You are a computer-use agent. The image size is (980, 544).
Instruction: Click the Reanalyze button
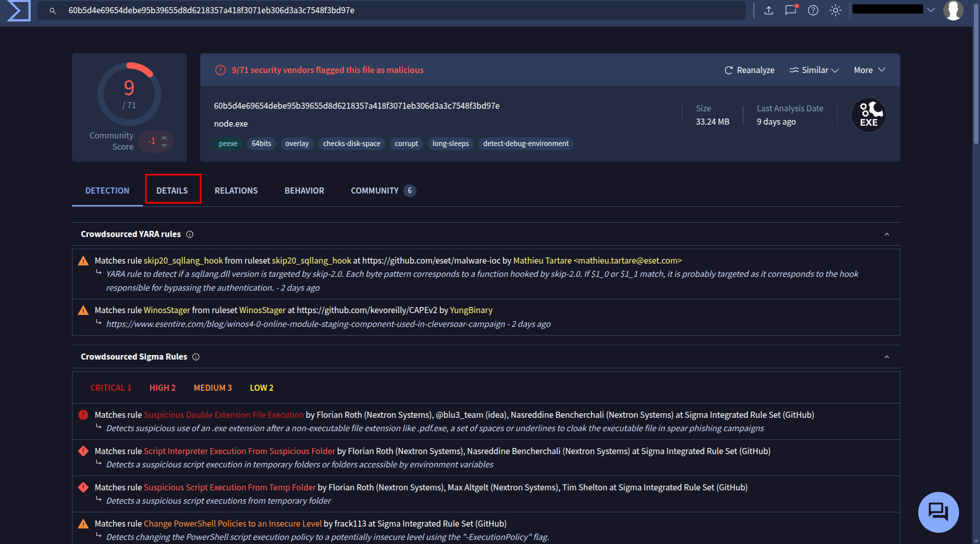pyautogui.click(x=749, y=70)
